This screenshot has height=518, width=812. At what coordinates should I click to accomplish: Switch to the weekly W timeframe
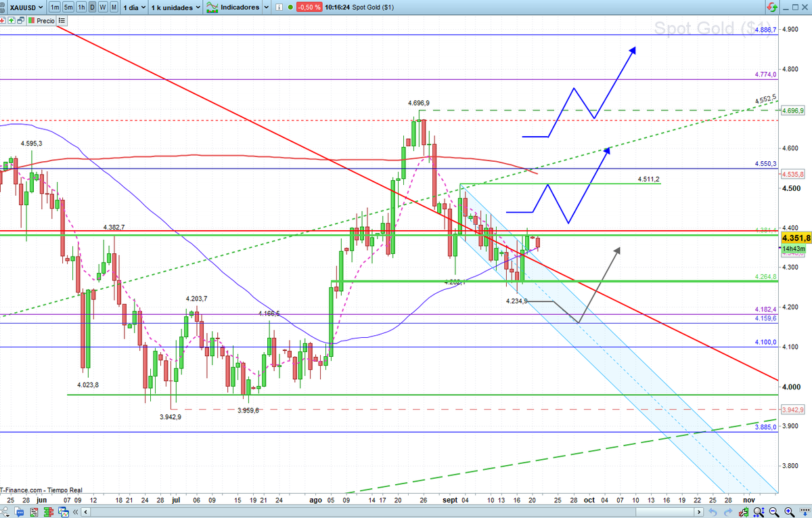(x=103, y=7)
